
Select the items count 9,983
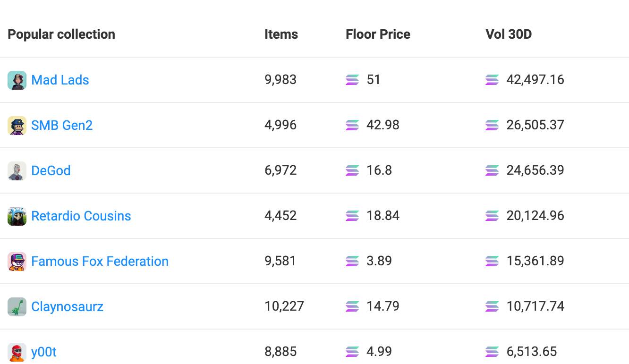(280, 80)
